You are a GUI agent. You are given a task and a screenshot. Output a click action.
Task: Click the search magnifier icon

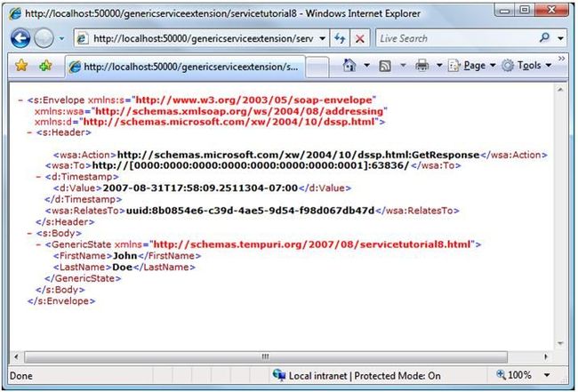(x=544, y=37)
